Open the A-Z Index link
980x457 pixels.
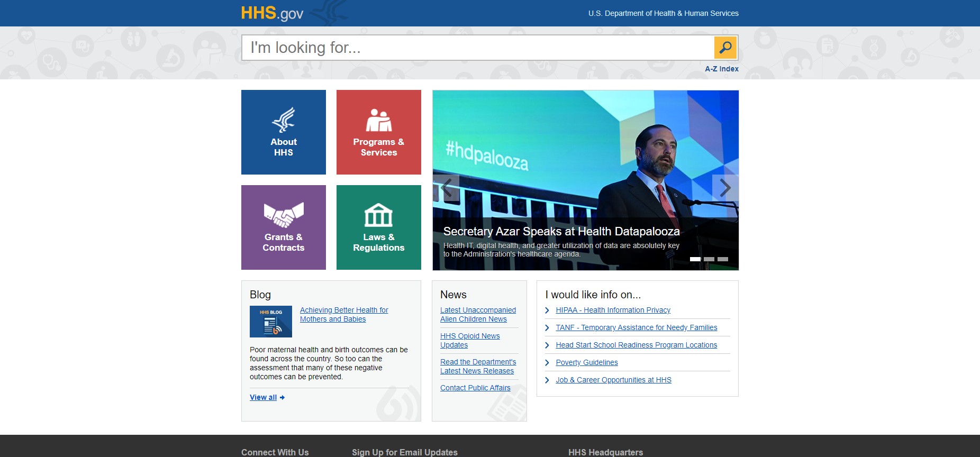[722, 69]
